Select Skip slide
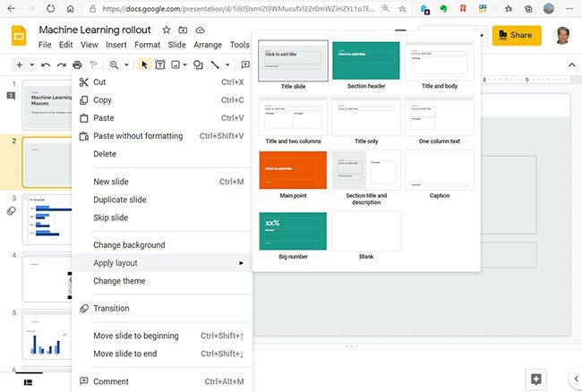The height and width of the screenshot is (392, 582). tap(162, 217)
